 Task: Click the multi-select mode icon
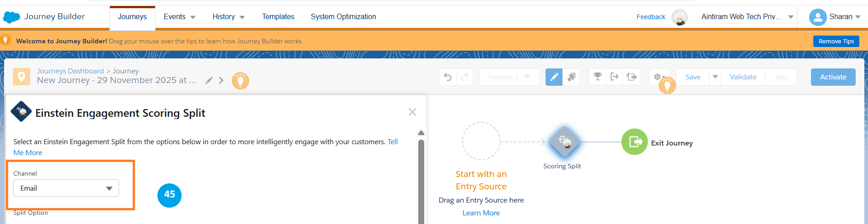point(571,77)
